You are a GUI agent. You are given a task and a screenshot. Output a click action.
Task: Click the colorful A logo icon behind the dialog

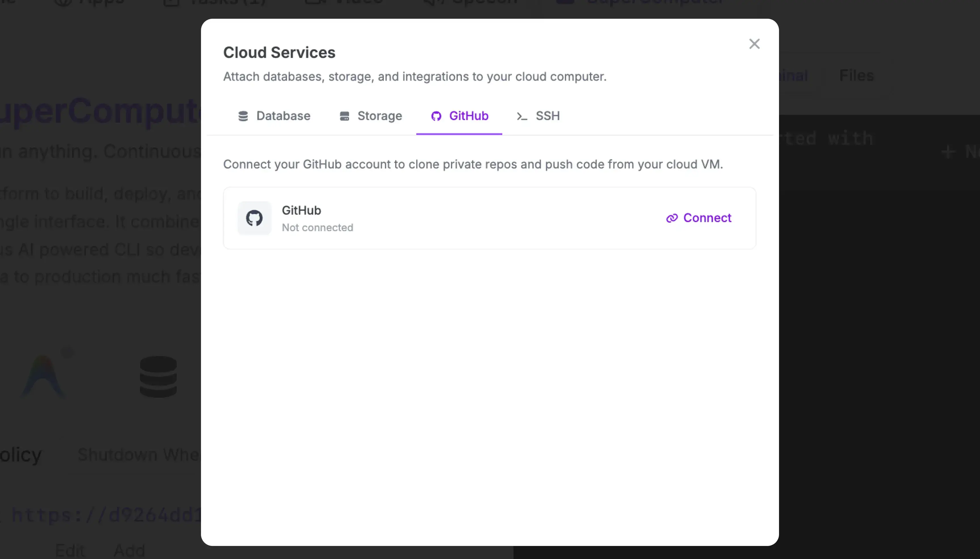[43, 376]
